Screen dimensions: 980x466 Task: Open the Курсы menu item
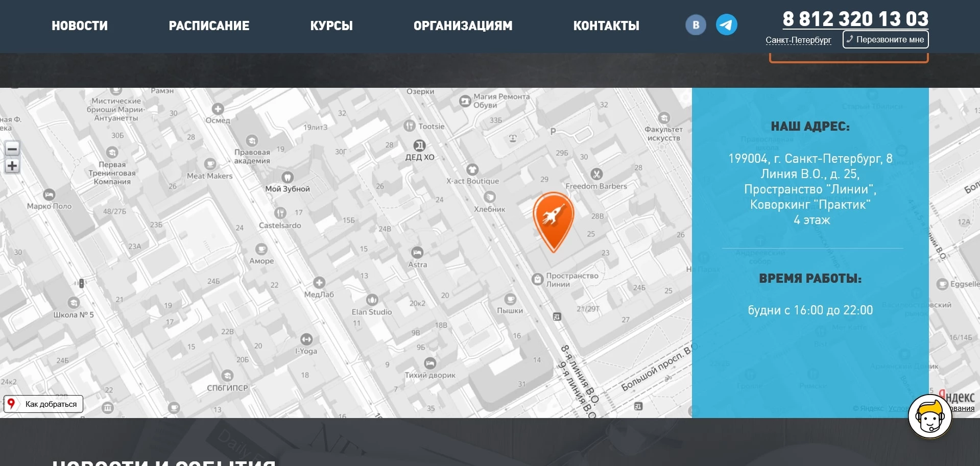(x=331, y=26)
